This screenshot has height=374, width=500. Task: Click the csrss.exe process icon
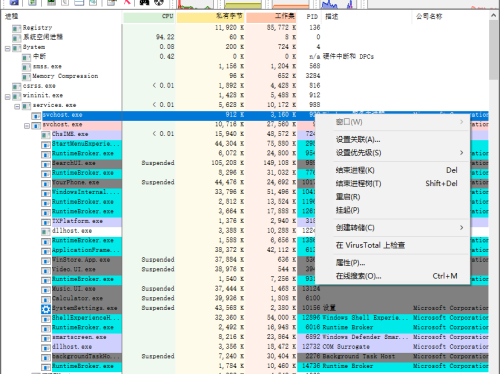point(17,87)
